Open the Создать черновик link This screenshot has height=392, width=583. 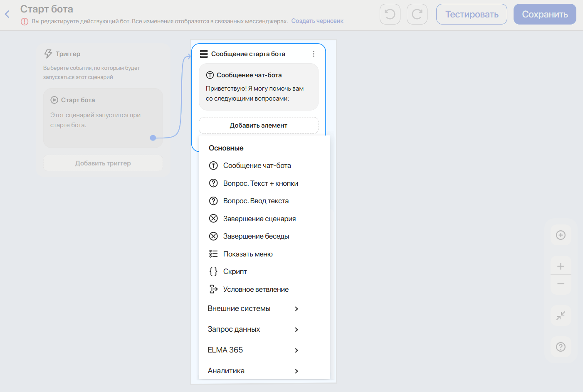tap(317, 21)
